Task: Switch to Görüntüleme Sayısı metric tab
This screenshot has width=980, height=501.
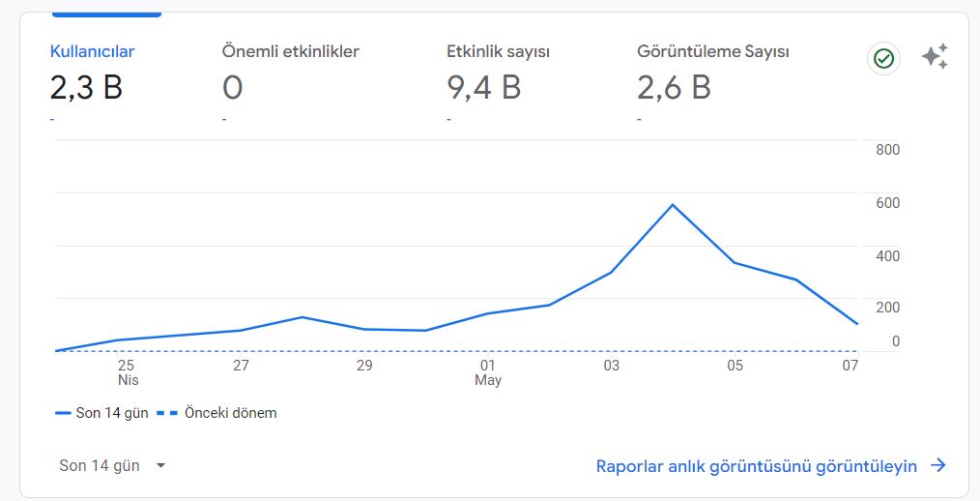Action: point(713,51)
